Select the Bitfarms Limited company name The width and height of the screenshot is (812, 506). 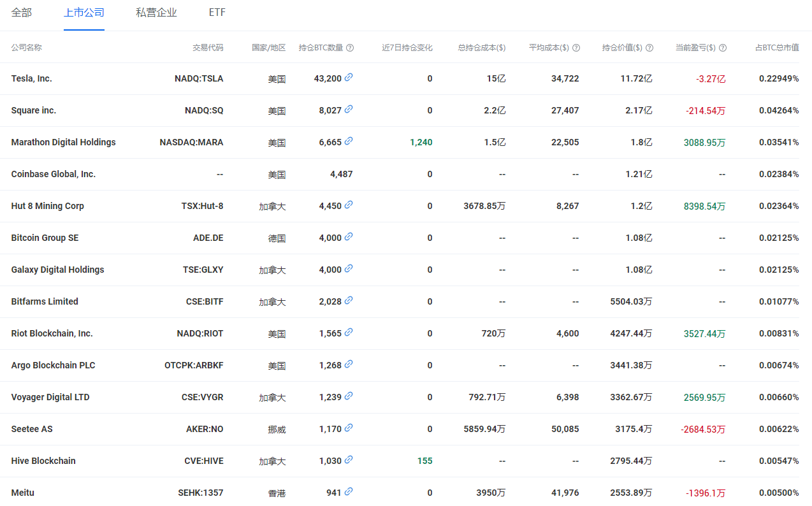(x=45, y=301)
